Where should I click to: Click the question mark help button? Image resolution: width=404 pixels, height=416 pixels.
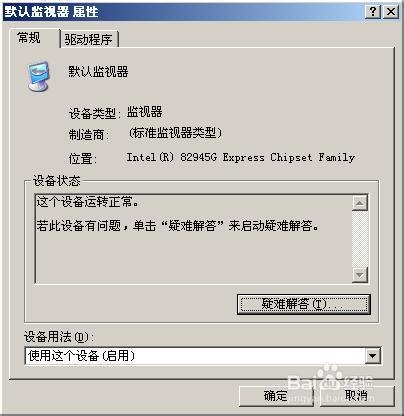pyautogui.click(x=373, y=12)
